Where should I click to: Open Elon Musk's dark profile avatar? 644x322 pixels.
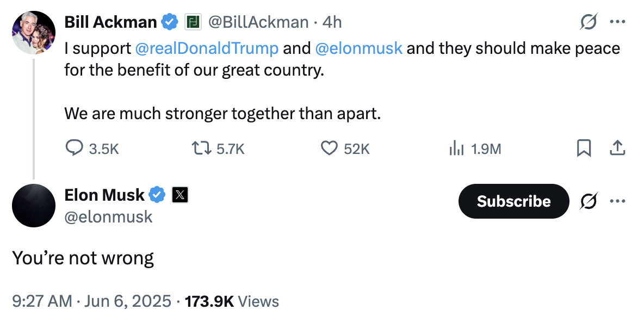pyautogui.click(x=34, y=206)
